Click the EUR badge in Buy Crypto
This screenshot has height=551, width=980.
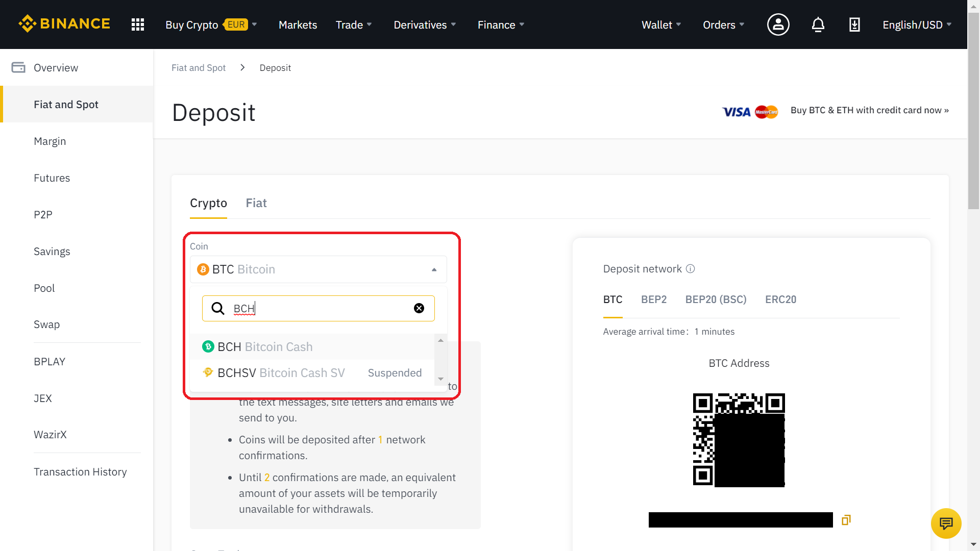(236, 24)
